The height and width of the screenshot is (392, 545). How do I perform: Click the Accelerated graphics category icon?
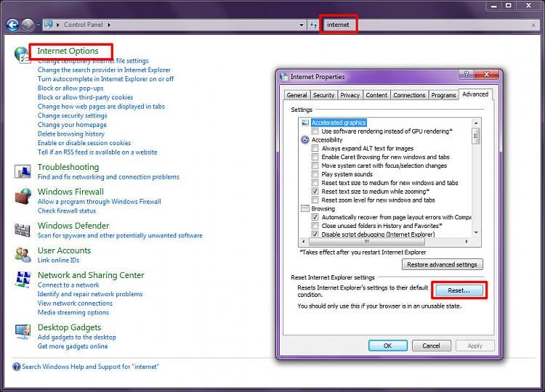pos(304,123)
